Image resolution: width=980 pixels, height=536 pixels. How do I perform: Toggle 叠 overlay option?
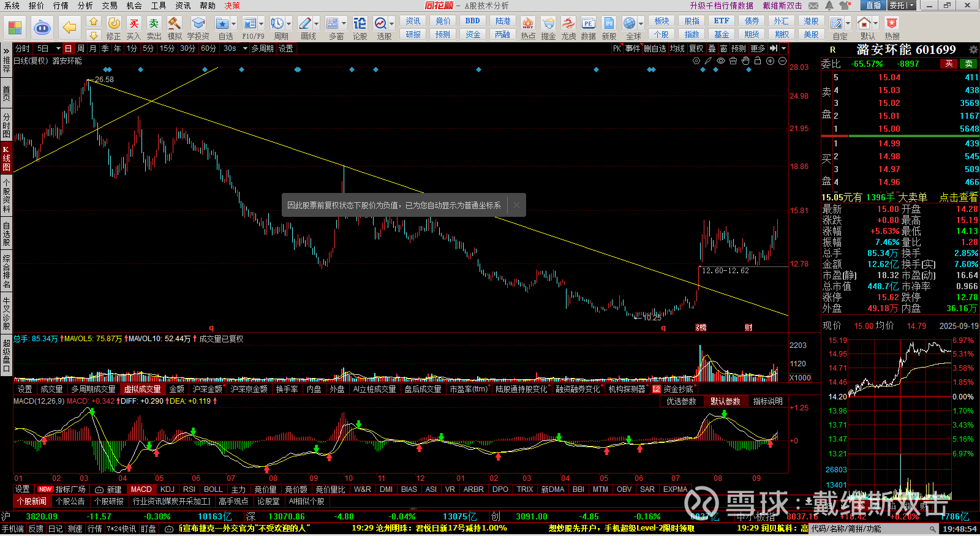click(712, 48)
